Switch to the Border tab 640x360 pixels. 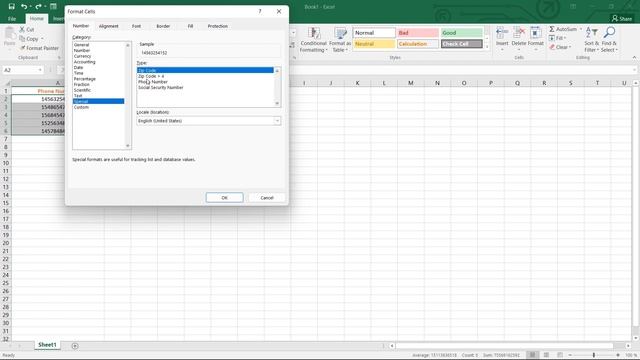[163, 26]
